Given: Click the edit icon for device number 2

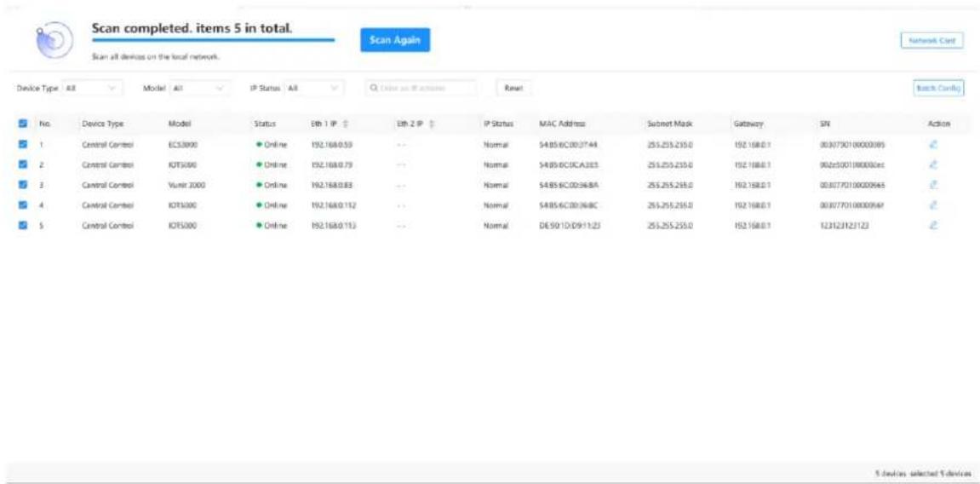Looking at the screenshot, I should coord(934,164).
